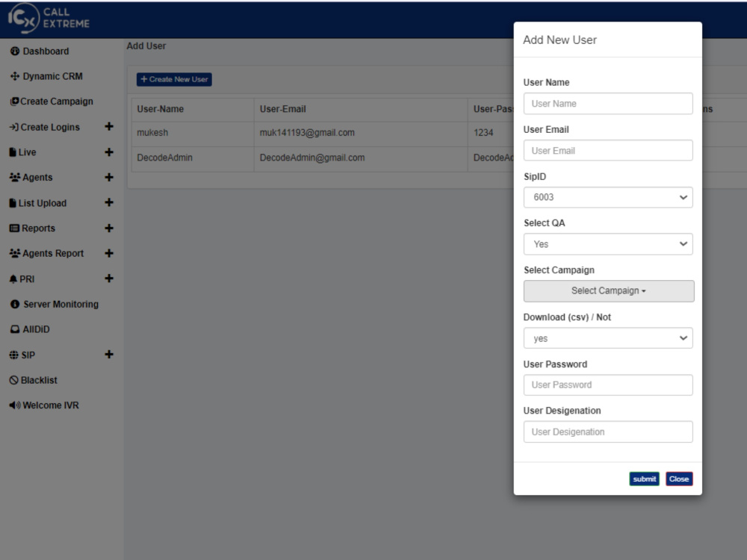Click the Create Logins arrow icon

13,127
